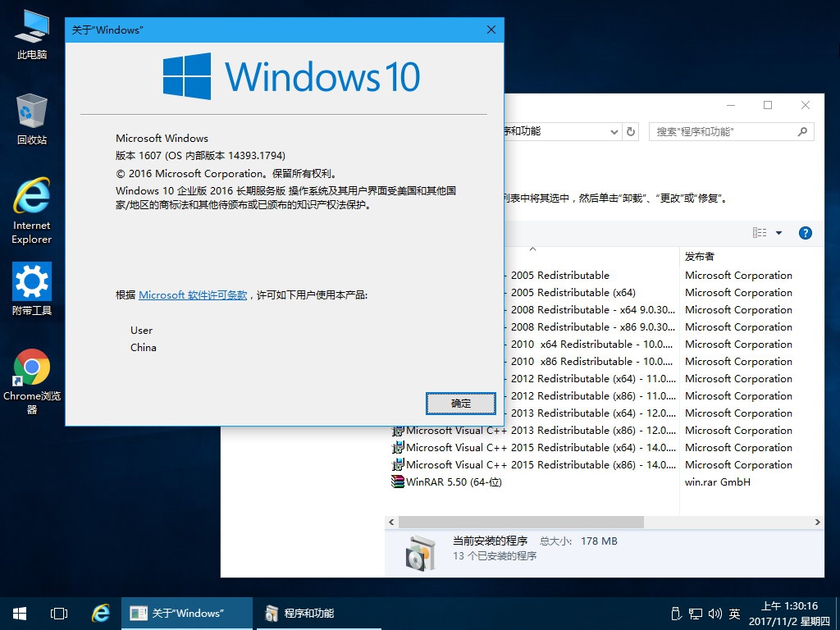This screenshot has height=630, width=840.
Task: Maximize the Programs and Features window
Action: [768, 106]
